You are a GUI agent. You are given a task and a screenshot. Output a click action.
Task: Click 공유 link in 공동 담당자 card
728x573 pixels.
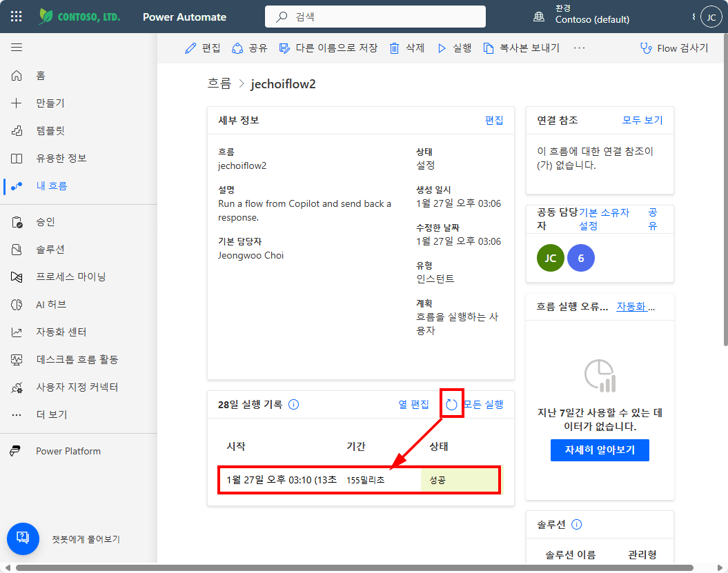click(x=652, y=219)
